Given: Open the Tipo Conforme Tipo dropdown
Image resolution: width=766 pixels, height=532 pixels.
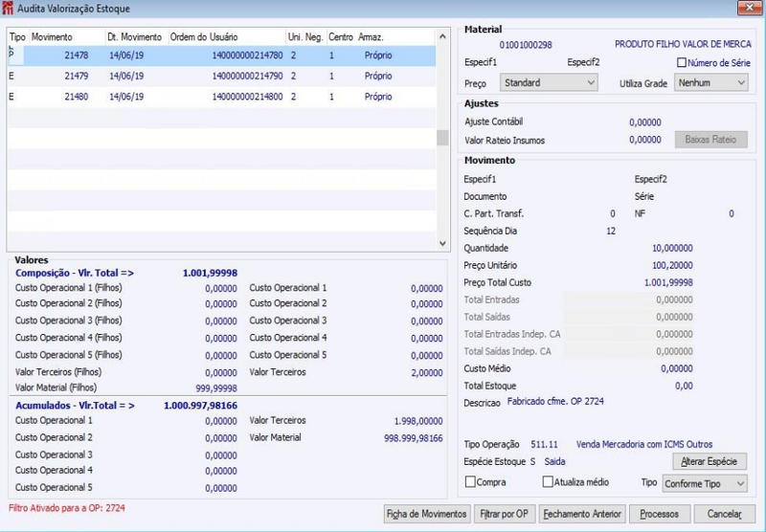Looking at the screenshot, I should [x=705, y=484].
